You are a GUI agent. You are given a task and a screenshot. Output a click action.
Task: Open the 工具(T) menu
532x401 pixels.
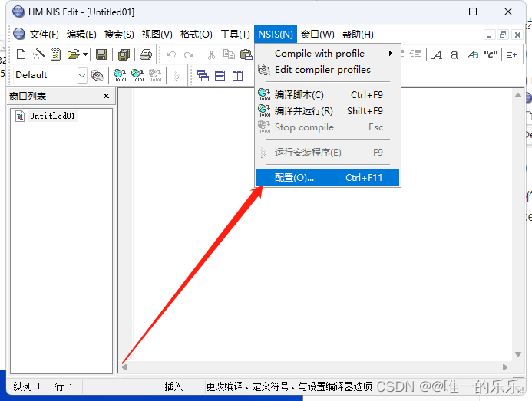point(235,35)
